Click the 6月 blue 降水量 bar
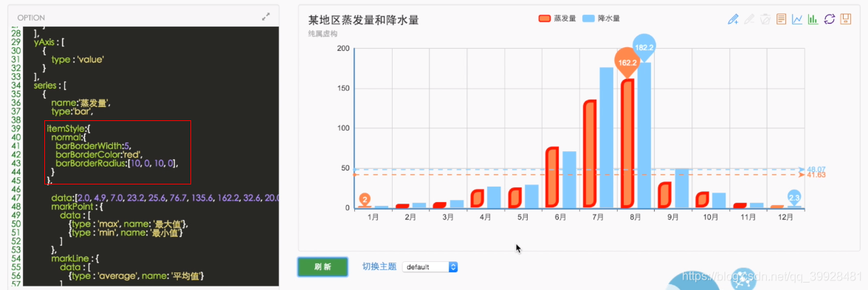868x290 pixels. click(x=569, y=180)
